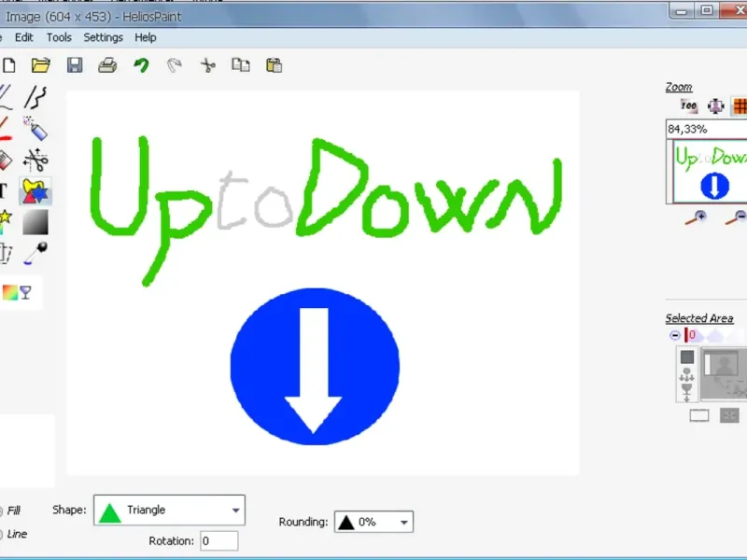Select the yellow star stamp tool

[x=5, y=222]
